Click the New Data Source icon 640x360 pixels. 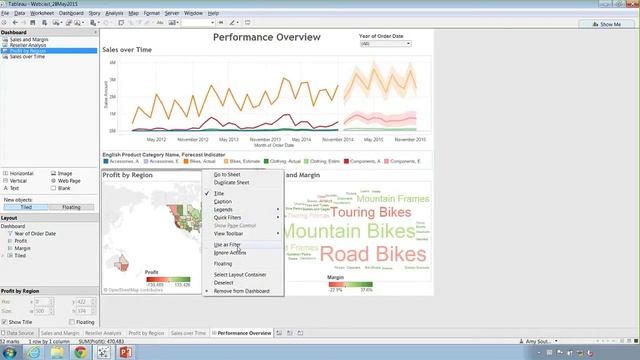[x=44, y=23]
